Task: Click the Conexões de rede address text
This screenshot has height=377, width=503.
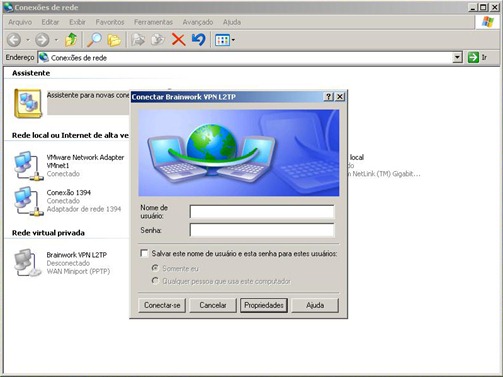Action: click(79, 58)
